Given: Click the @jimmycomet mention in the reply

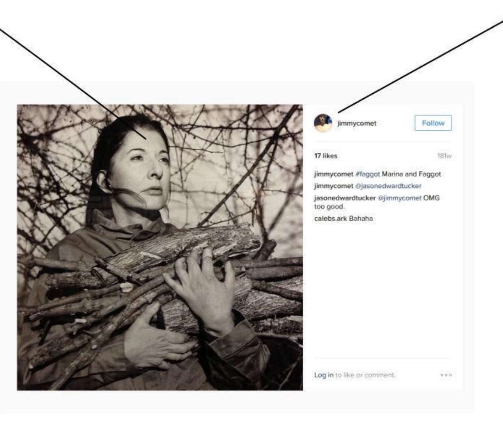Looking at the screenshot, I should (x=400, y=198).
